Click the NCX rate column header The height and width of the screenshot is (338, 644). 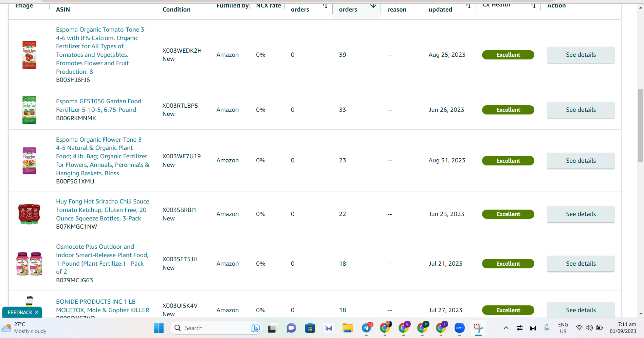(269, 5)
